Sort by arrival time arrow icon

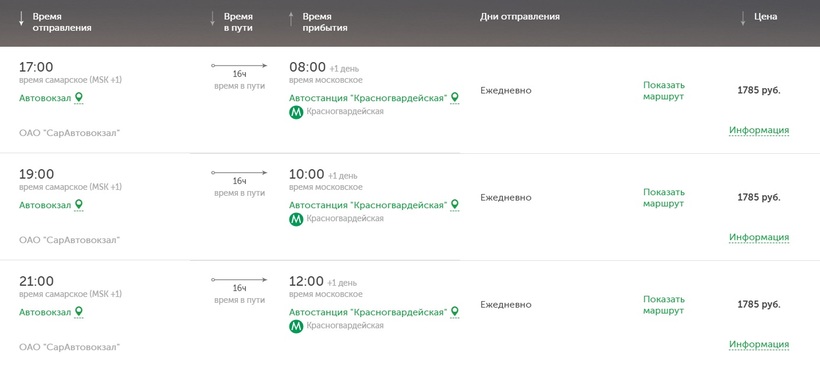tap(291, 18)
